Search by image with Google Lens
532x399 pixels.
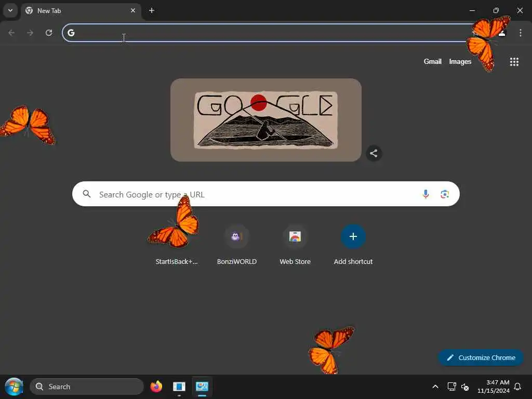click(x=445, y=194)
